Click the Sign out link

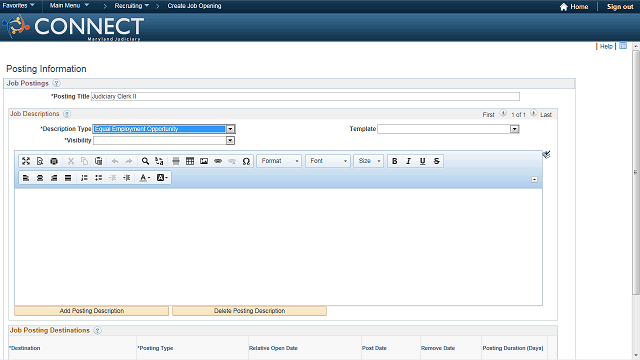620,7
